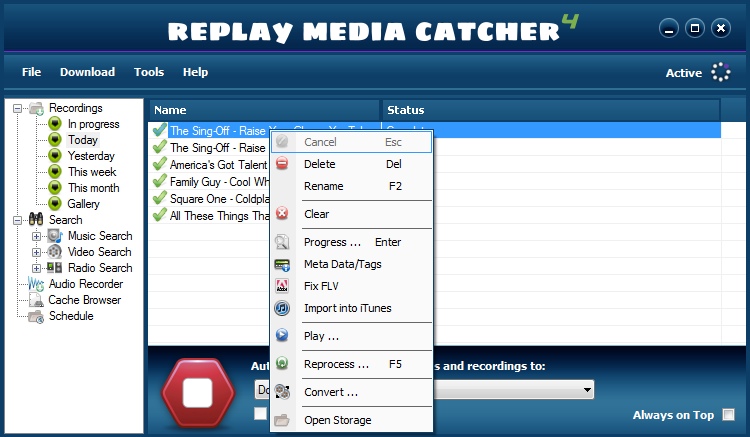Click the red Stop recording button
Image resolution: width=750 pixels, height=437 pixels.
198,393
